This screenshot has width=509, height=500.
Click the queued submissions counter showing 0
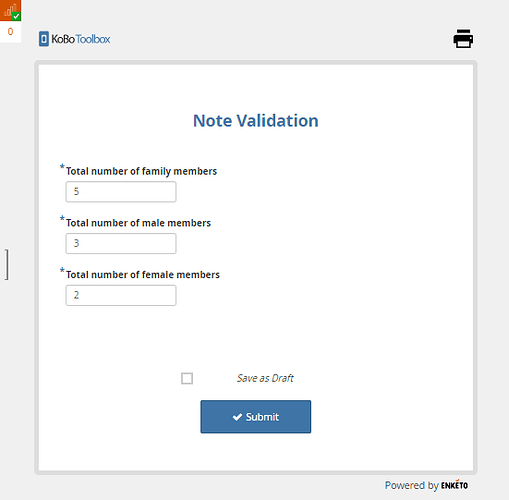pyautogui.click(x=10, y=32)
